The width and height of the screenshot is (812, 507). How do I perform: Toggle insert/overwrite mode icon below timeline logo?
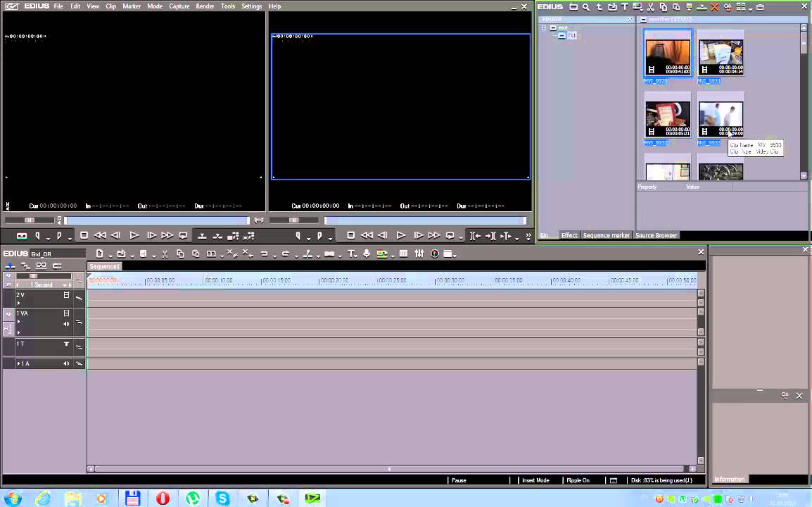point(10,265)
